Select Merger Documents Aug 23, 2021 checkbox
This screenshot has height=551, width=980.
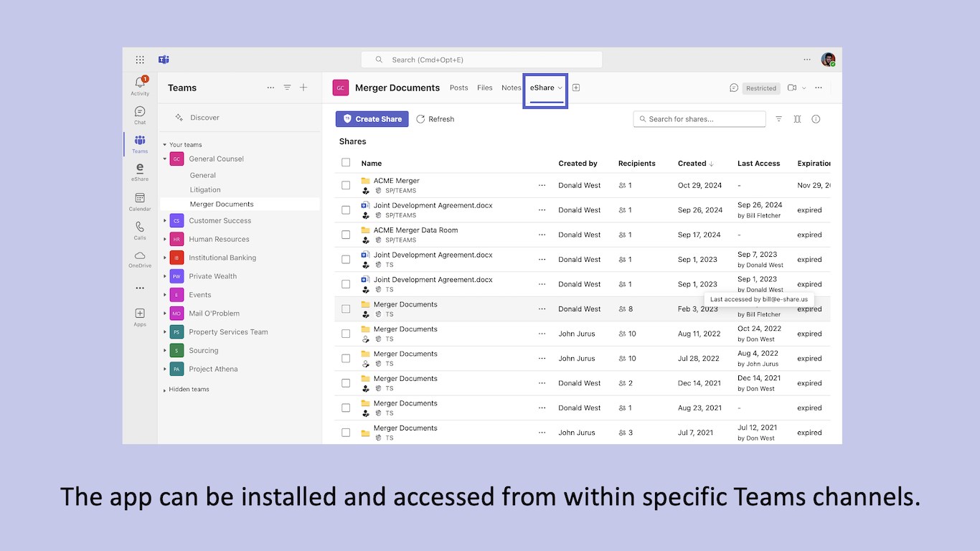coord(346,408)
